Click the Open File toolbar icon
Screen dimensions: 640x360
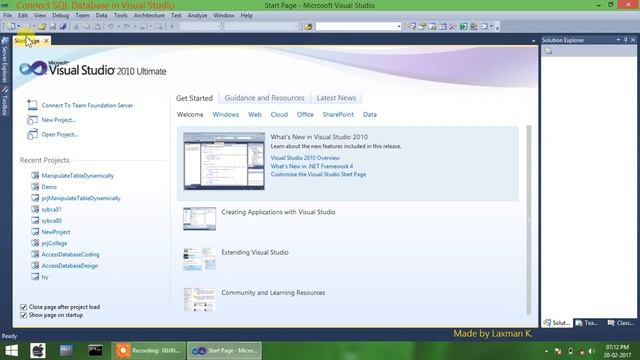click(x=42, y=27)
